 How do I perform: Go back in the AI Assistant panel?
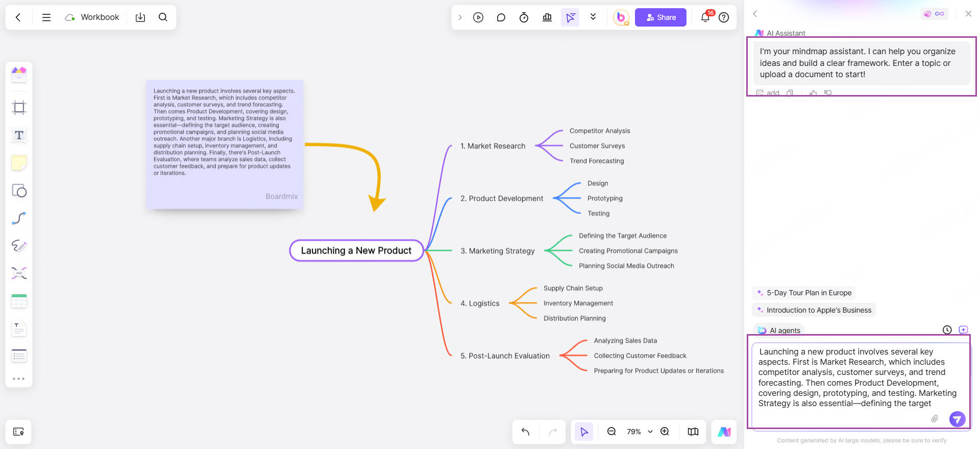click(755, 14)
